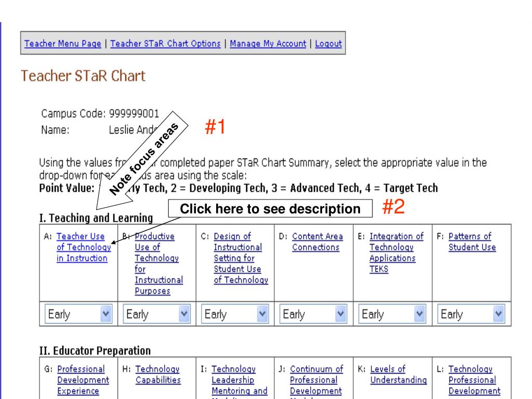Screen dimensions: 532x399
Task: View Design of Instructional Setting for Student Use
Action: [x=241, y=258]
